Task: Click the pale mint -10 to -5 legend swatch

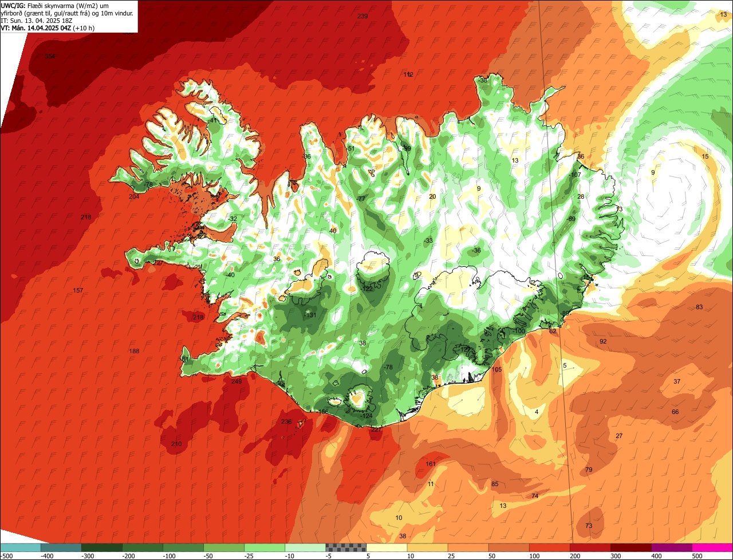Action: (305, 547)
